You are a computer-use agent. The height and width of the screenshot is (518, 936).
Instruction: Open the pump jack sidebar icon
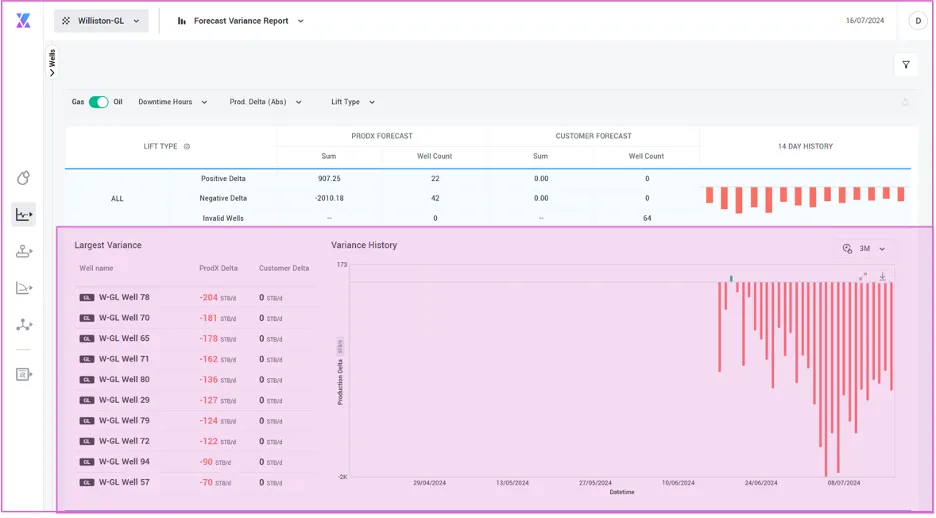tap(23, 251)
